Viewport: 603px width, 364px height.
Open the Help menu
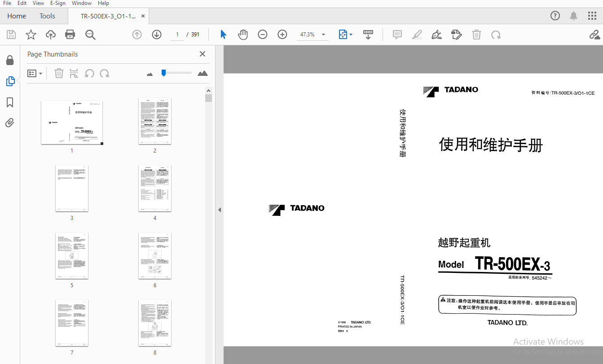[x=103, y=3]
